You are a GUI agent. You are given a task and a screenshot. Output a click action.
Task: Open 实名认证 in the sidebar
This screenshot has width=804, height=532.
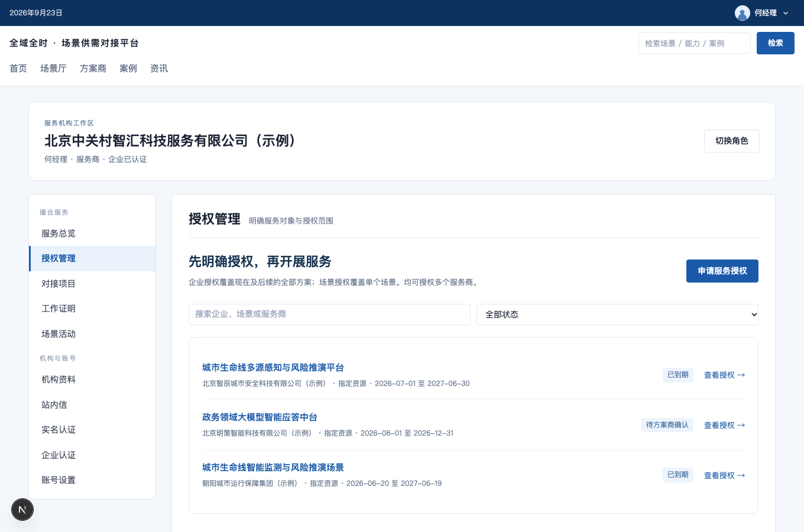(x=92, y=430)
